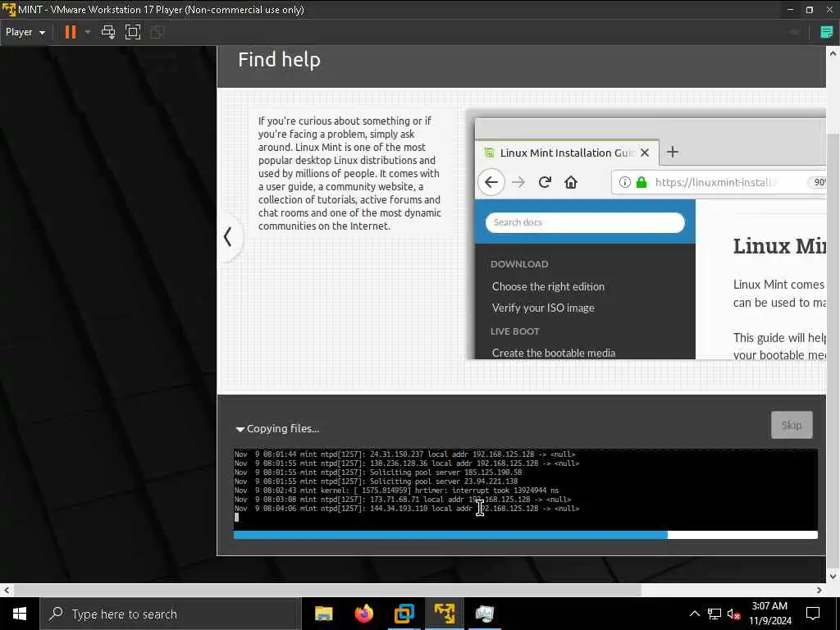Screen dimensions: 840x630
Task: Click the Search docs field in slide
Action: tap(584, 222)
